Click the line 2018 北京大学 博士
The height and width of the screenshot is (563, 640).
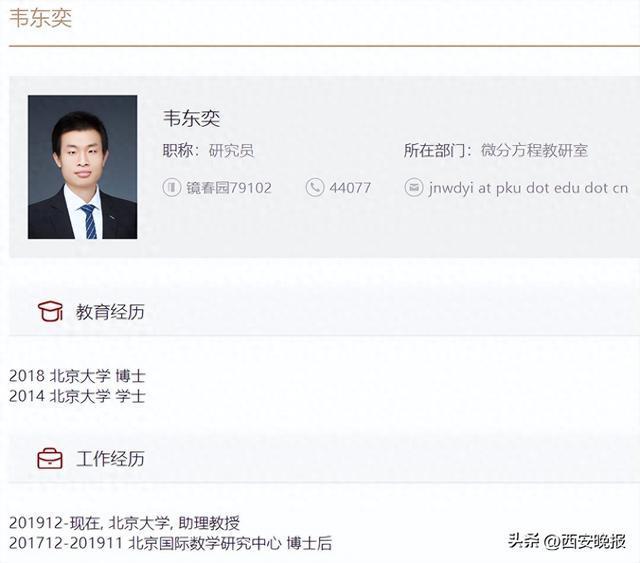click(x=77, y=376)
